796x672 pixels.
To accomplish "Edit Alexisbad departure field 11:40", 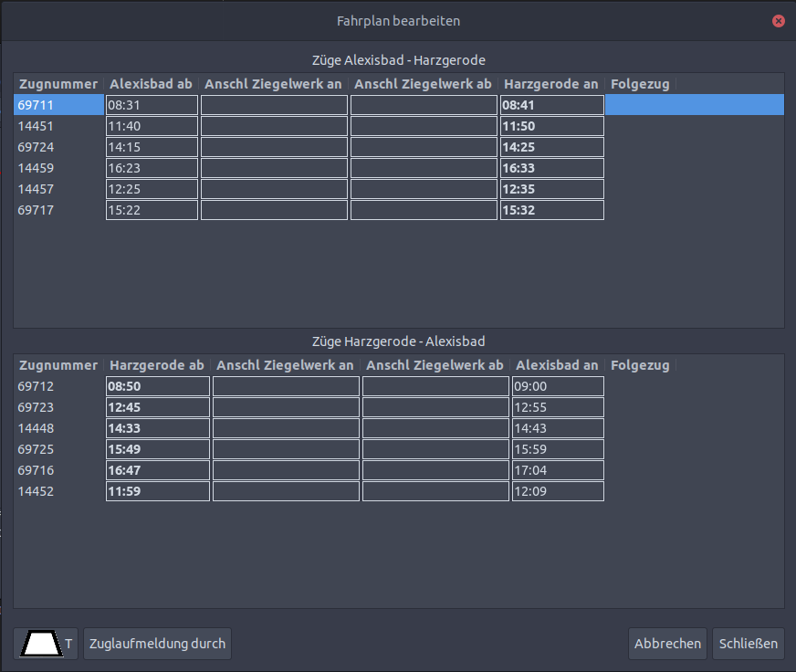I will tap(152, 126).
